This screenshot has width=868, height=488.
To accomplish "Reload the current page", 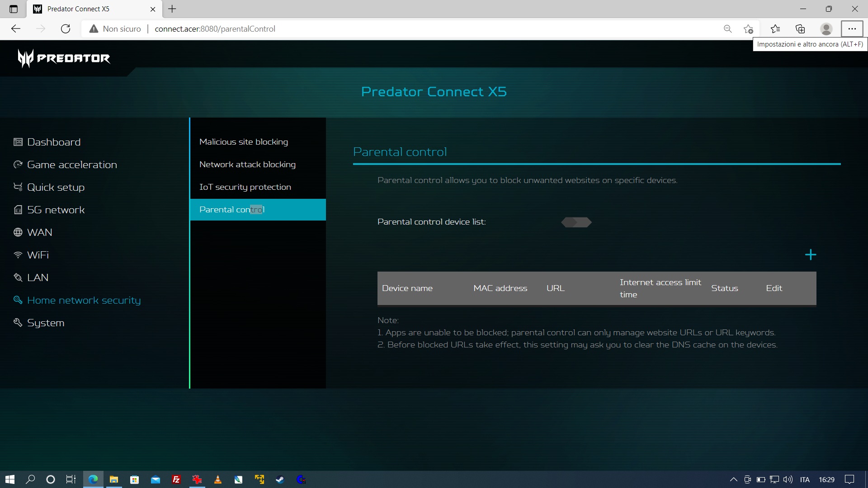I will (x=66, y=29).
